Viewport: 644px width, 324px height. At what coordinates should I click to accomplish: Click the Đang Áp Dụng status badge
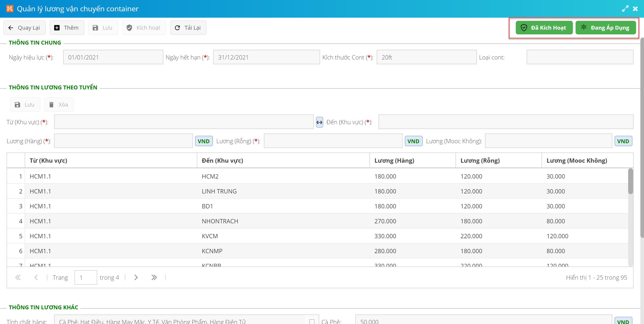(x=605, y=28)
